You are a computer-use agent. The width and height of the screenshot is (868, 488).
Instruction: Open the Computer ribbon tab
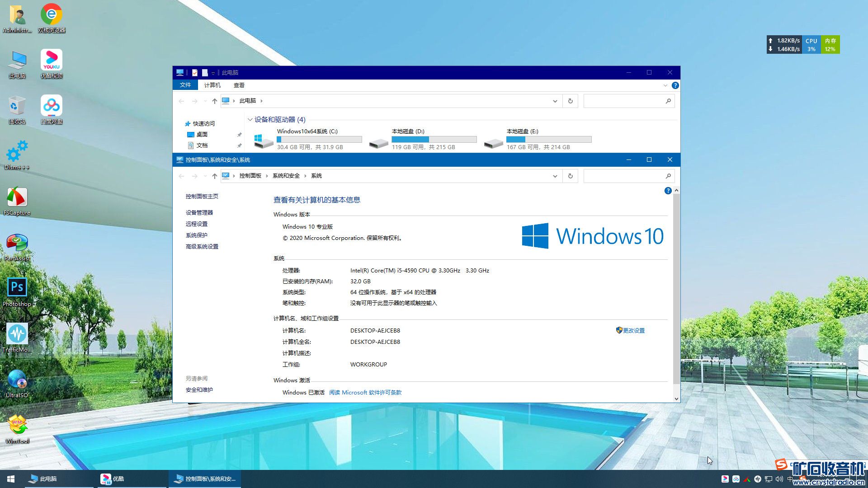pyautogui.click(x=212, y=85)
